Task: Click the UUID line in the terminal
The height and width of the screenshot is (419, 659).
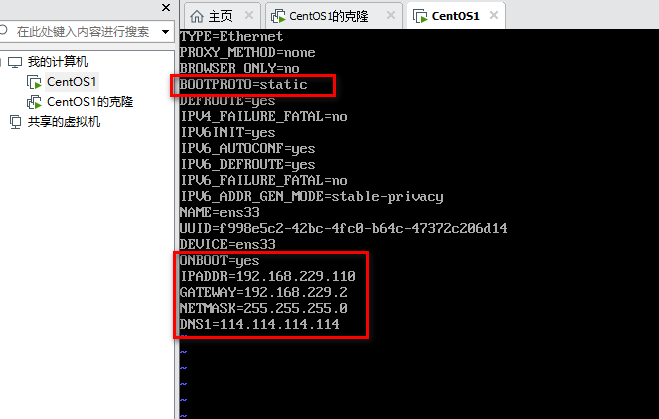Action: point(343,228)
